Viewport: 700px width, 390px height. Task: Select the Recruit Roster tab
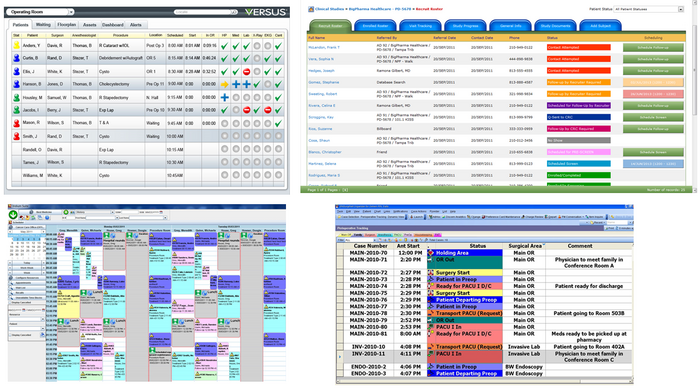click(x=330, y=26)
